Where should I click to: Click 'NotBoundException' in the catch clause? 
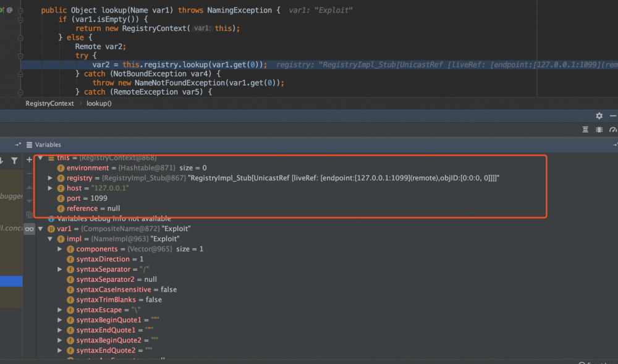pos(150,74)
